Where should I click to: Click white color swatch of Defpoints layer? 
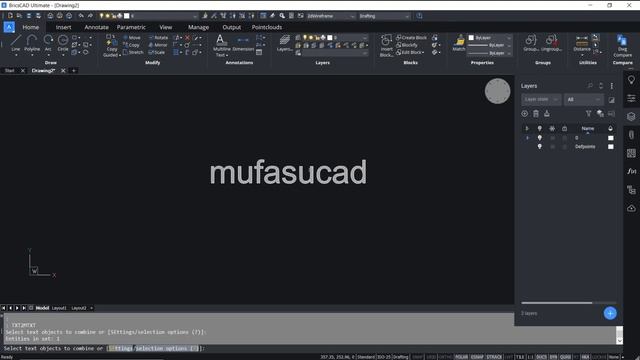point(611,147)
